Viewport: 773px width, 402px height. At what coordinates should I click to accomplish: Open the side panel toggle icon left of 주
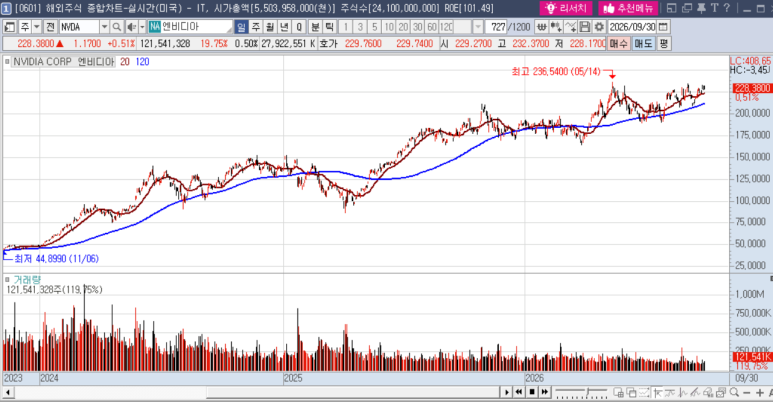[10, 27]
